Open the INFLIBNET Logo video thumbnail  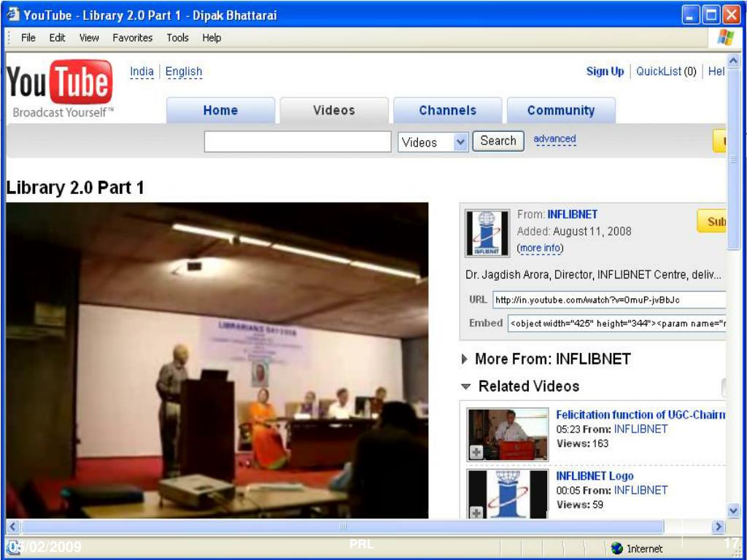[508, 494]
